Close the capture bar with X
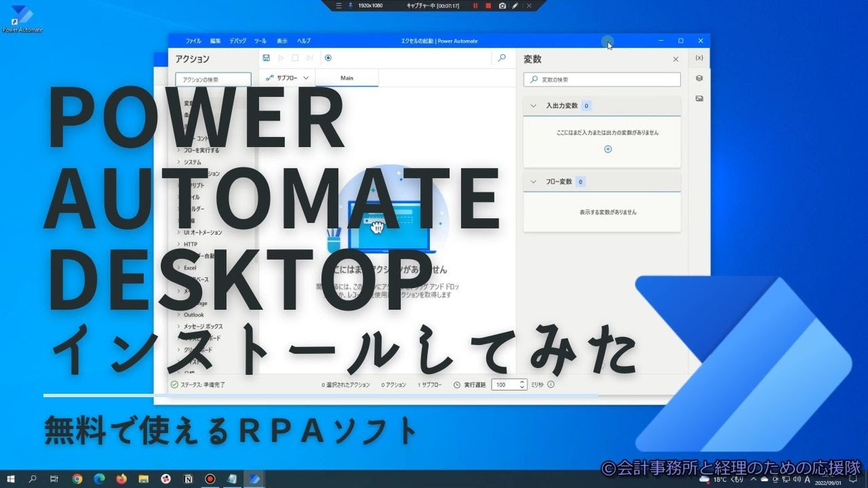Viewport: 868px width, 488px height. coord(529,5)
